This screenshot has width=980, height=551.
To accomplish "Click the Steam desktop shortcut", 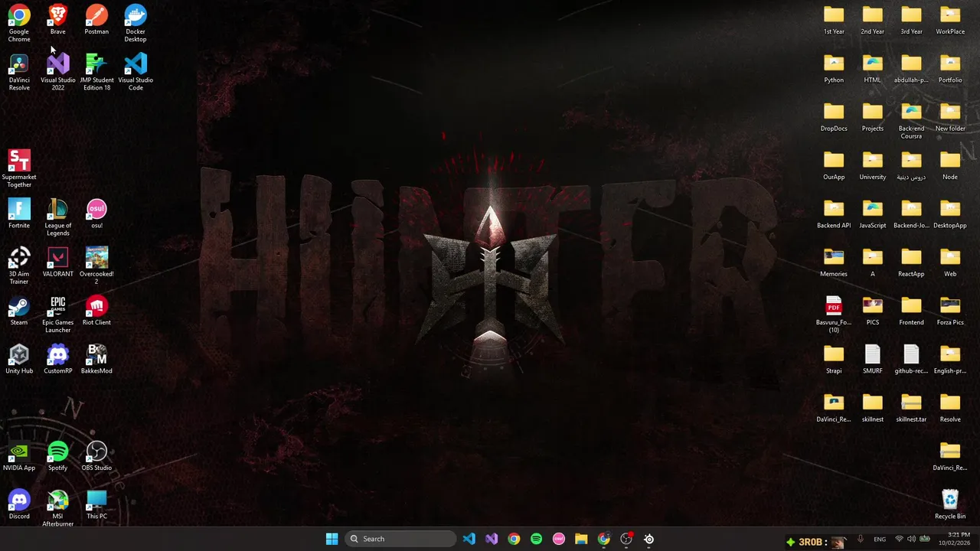I will point(19,310).
